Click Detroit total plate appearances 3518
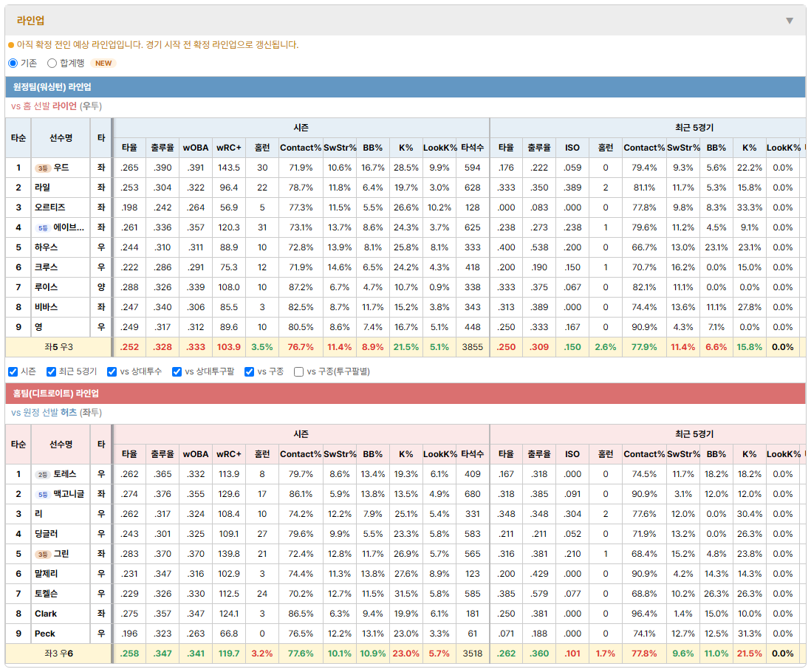 point(473,654)
